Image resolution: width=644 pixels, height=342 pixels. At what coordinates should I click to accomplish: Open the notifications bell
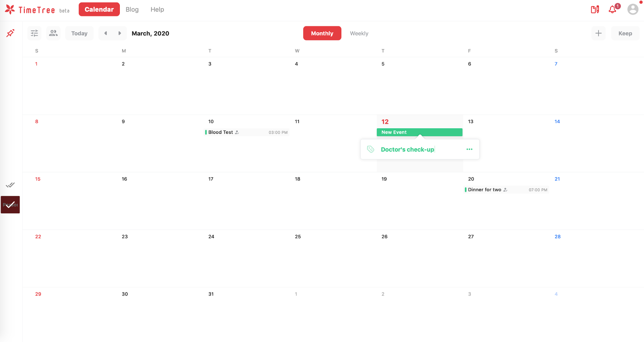612,10
